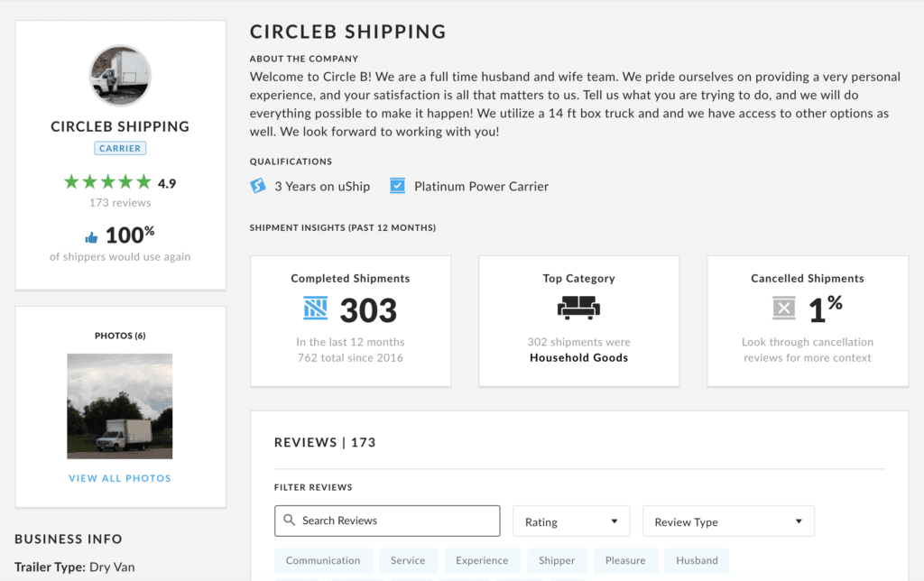Click the Platinum Power Carrier checkmark
Screen dimensions: 924x581
397,186
